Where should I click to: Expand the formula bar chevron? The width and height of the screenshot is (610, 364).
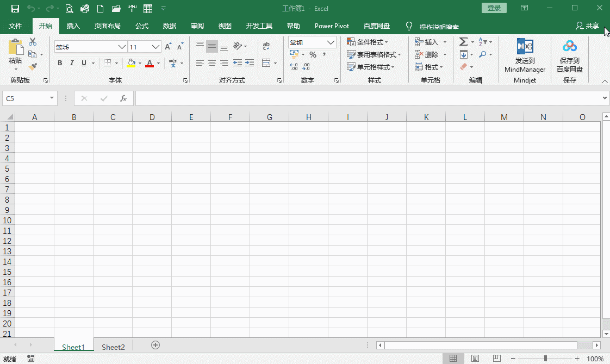pos(605,98)
